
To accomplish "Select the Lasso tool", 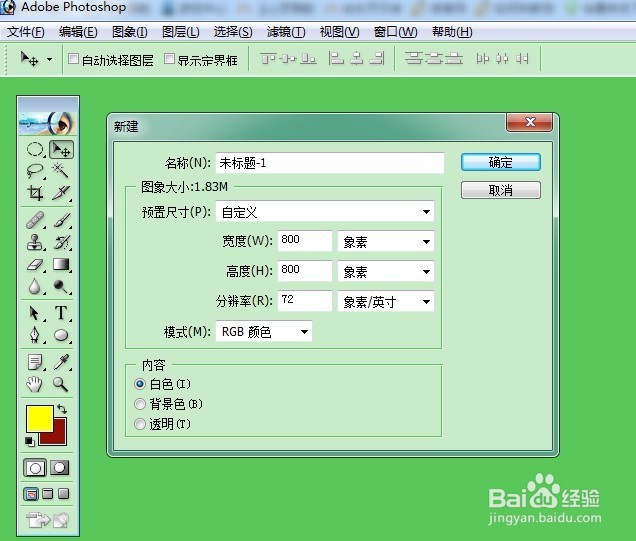I will click(35, 171).
